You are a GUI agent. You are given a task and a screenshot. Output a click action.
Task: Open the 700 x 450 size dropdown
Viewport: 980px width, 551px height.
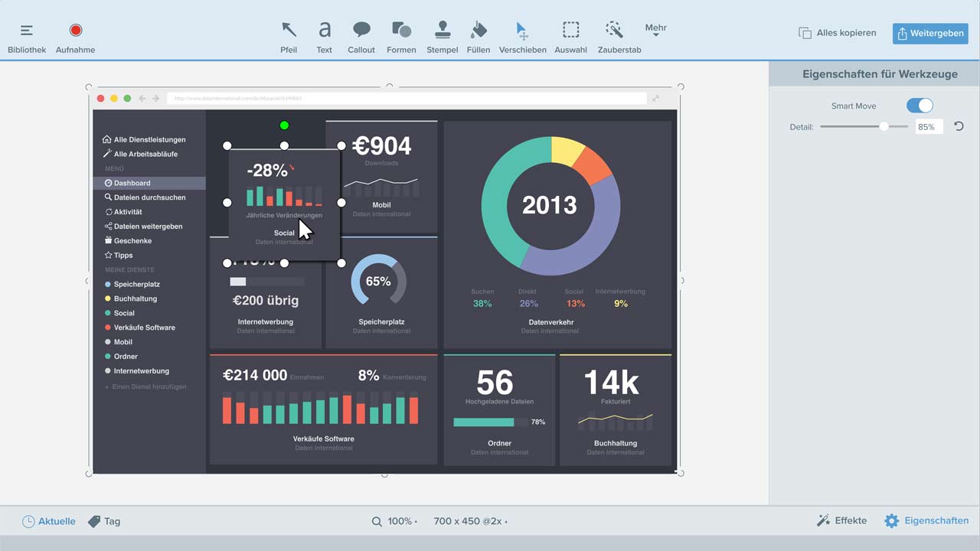click(469, 521)
